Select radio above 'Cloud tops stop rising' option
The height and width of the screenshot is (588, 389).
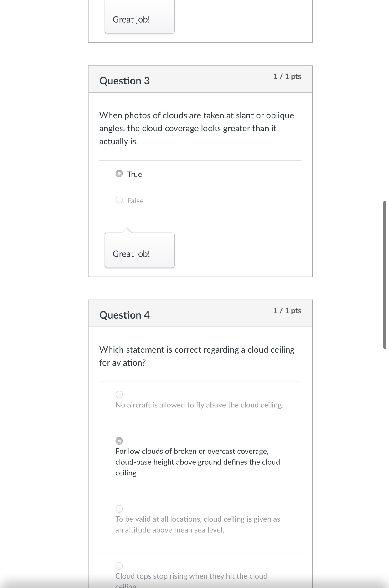tap(119, 566)
